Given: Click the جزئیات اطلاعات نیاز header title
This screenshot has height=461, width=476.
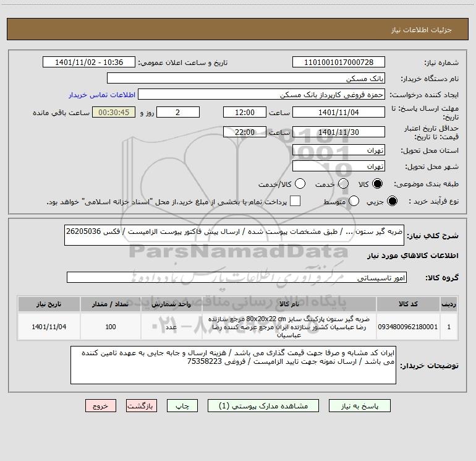Looking at the screenshot, I should 421,30.
